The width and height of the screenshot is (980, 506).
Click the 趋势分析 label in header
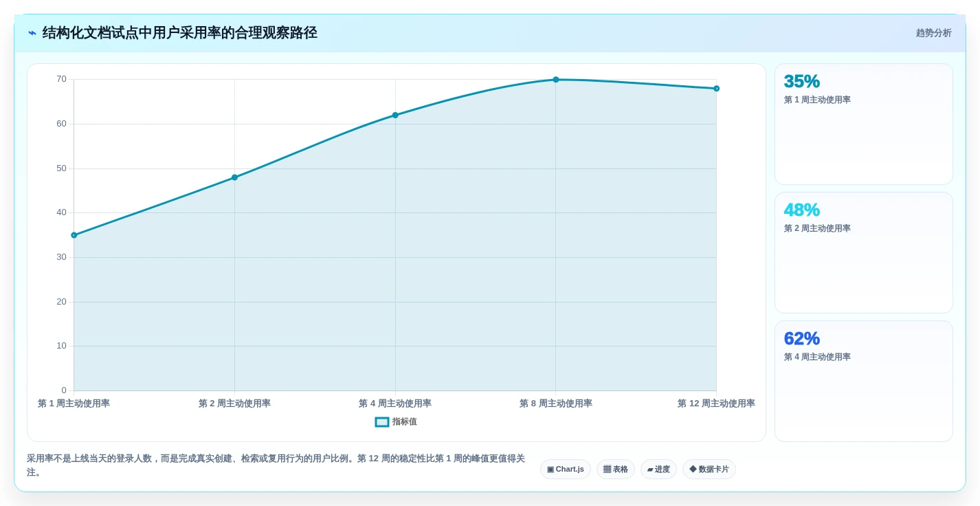tap(933, 33)
